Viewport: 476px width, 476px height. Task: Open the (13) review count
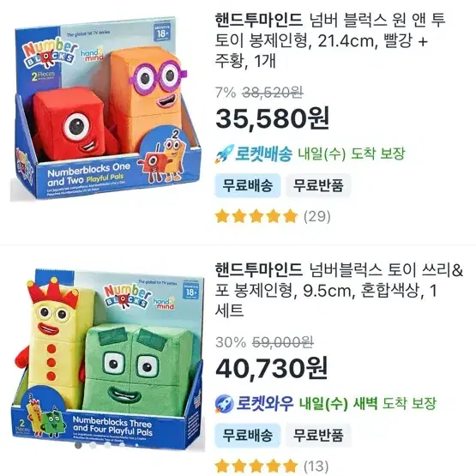316,467
